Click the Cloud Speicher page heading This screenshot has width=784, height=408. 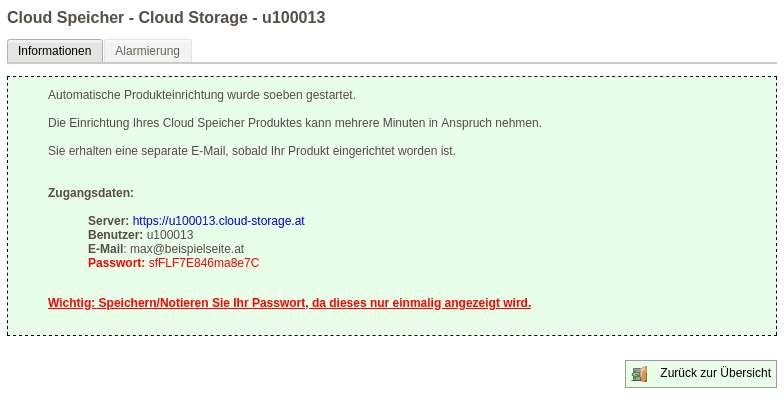coord(166,17)
